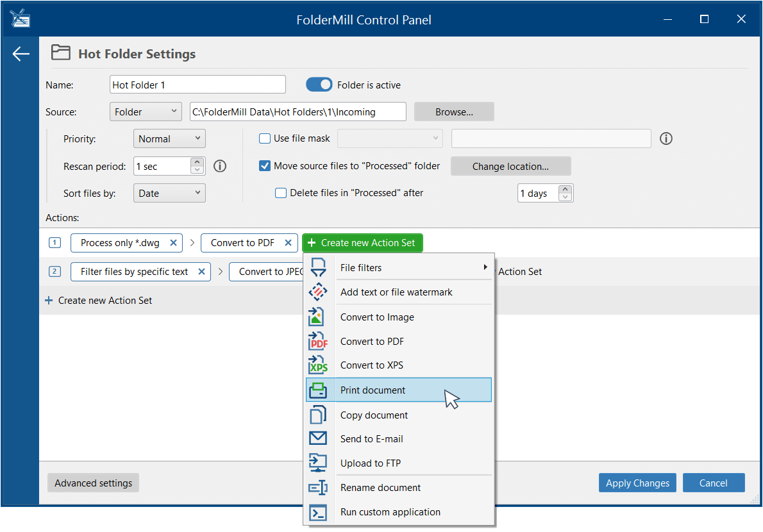Enable 'Delete files in Processed after' checkbox
Viewport: 763px width, 532px height.
coord(281,193)
